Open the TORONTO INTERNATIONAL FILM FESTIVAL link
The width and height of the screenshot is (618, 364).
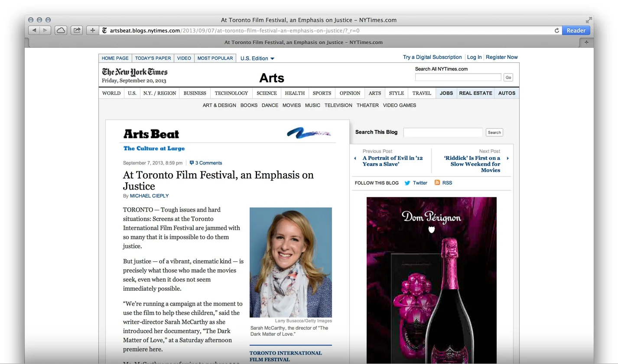(286, 356)
